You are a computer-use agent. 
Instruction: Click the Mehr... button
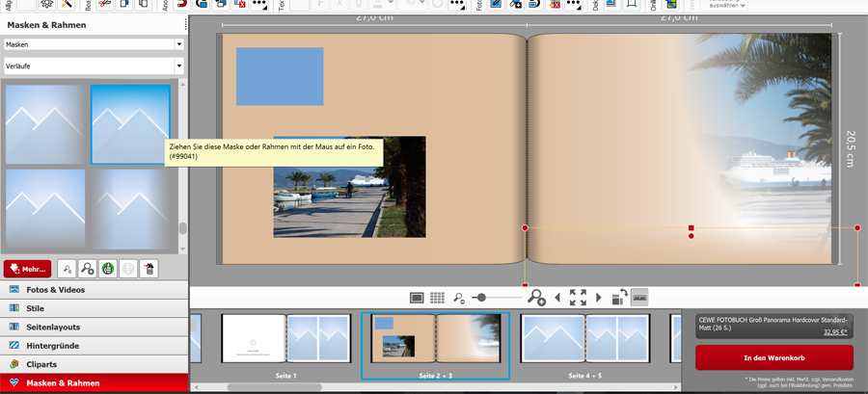pos(27,269)
